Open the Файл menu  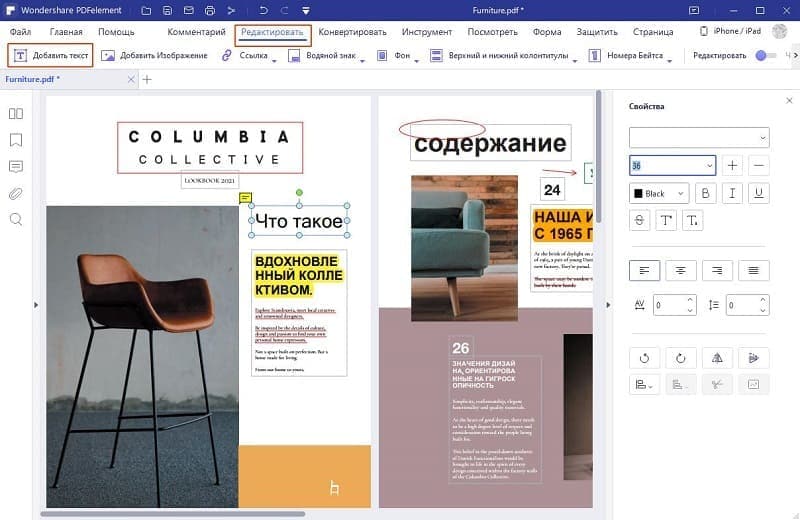tap(20, 32)
